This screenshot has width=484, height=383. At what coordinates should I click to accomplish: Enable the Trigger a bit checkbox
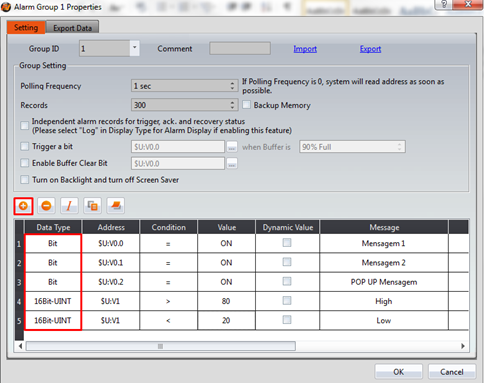pos(25,146)
